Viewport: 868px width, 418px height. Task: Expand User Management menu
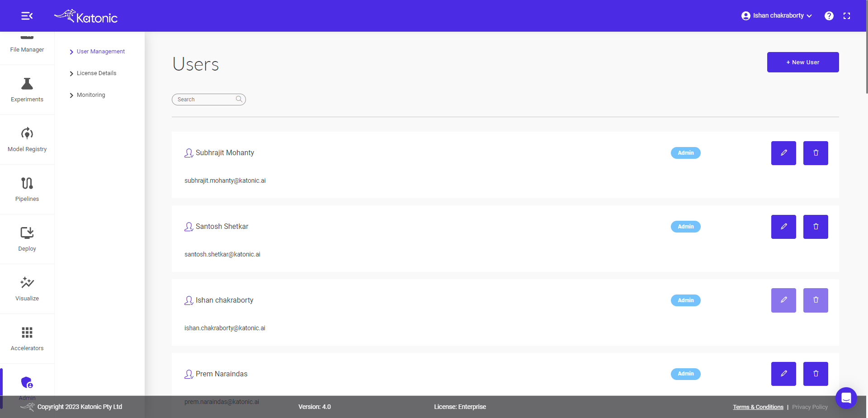(97, 52)
